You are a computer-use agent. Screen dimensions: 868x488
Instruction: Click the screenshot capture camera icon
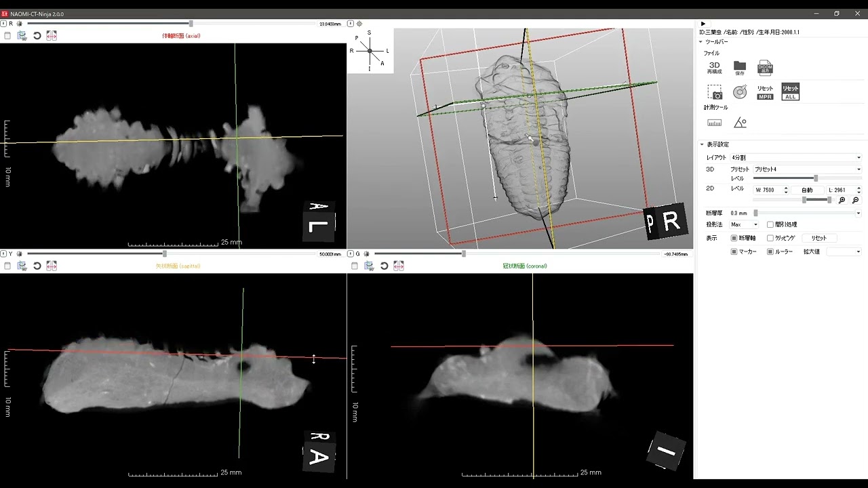tap(714, 92)
